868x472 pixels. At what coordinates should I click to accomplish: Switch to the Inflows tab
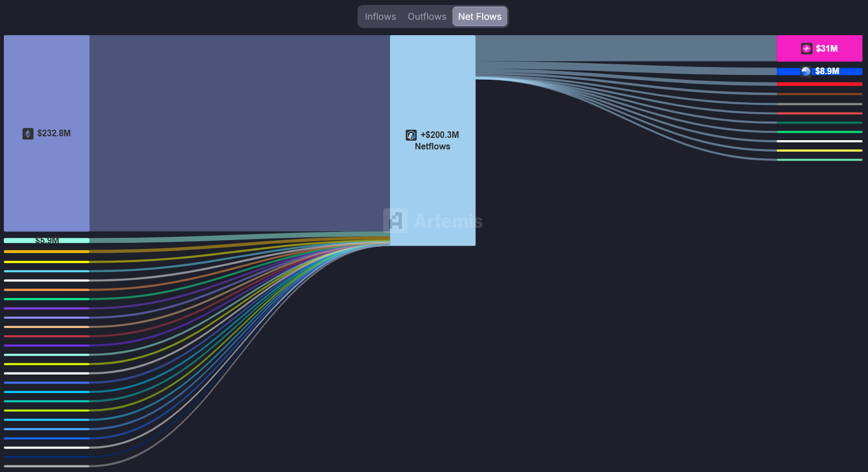tap(380, 16)
